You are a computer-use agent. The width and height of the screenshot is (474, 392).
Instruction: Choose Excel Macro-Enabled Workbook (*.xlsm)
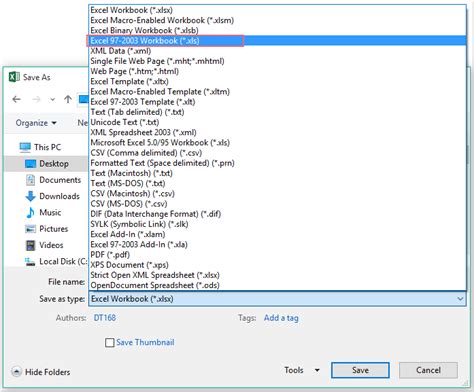coord(277,20)
